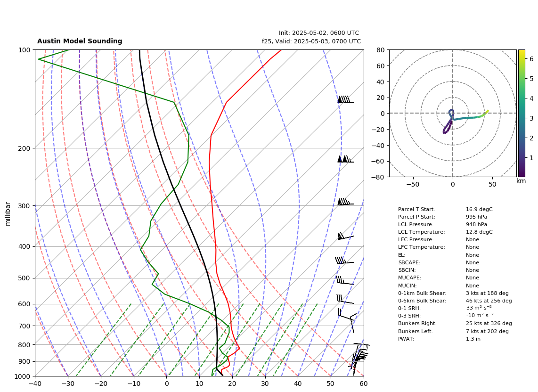Image resolution: width=538 pixels, height=392 pixels.
Task: Click the 0-6km Bulk Shear value
Action: (489, 301)
